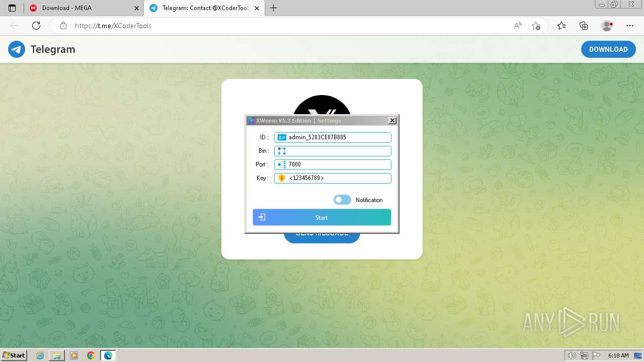Click the Port field showing 7000
This screenshot has width=644, height=362.
click(x=333, y=164)
